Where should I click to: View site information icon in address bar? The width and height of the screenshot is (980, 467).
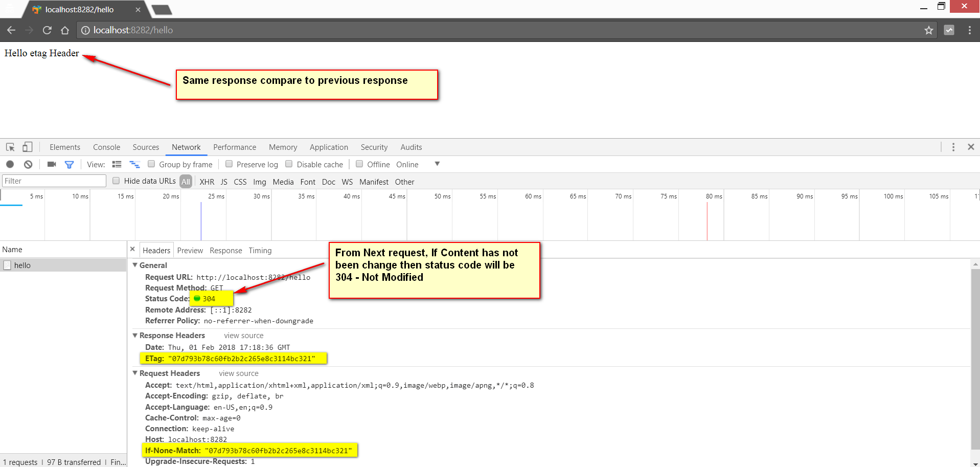tap(85, 30)
